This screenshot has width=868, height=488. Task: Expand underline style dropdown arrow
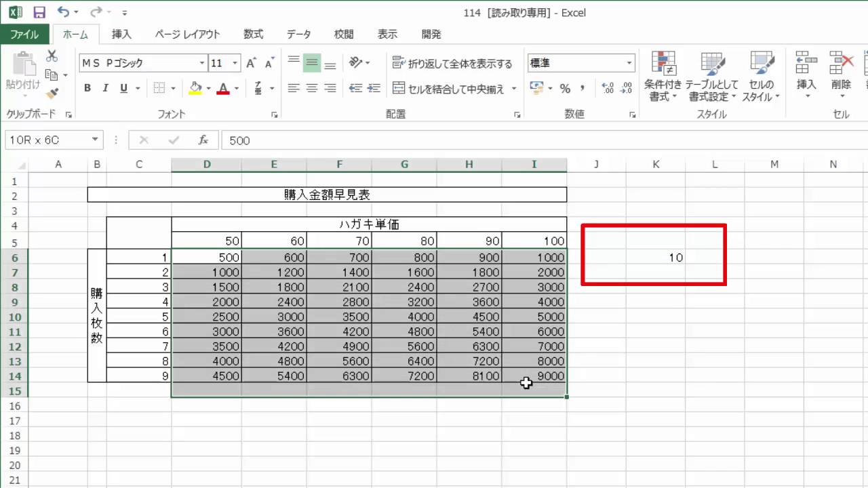[x=138, y=88]
